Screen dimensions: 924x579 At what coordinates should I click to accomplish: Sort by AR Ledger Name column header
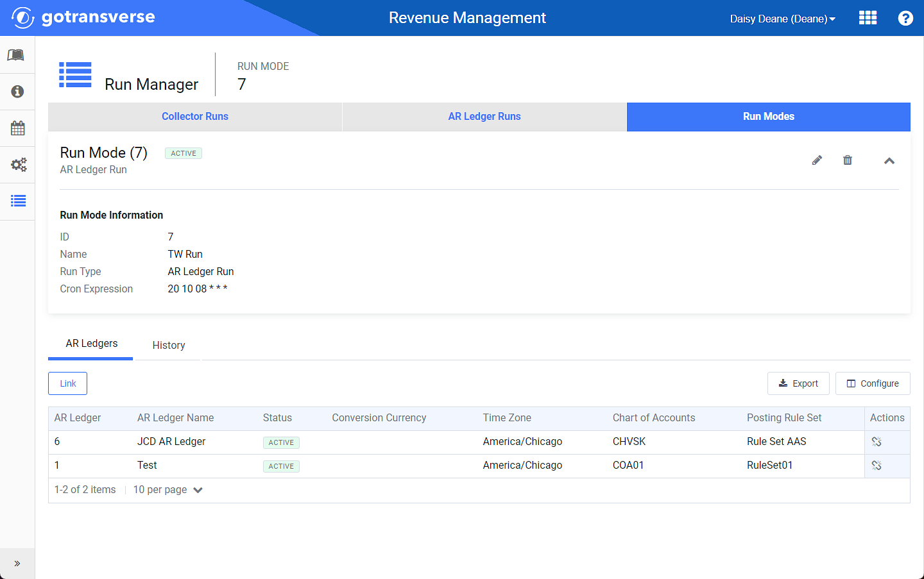click(x=176, y=418)
